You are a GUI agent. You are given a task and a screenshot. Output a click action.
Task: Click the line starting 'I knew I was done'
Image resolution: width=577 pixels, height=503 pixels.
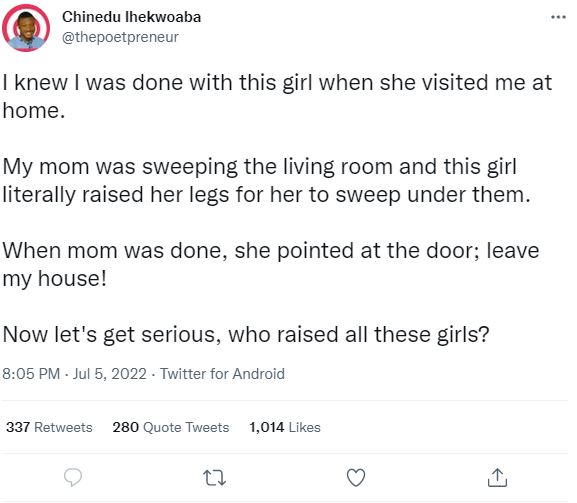(277, 82)
